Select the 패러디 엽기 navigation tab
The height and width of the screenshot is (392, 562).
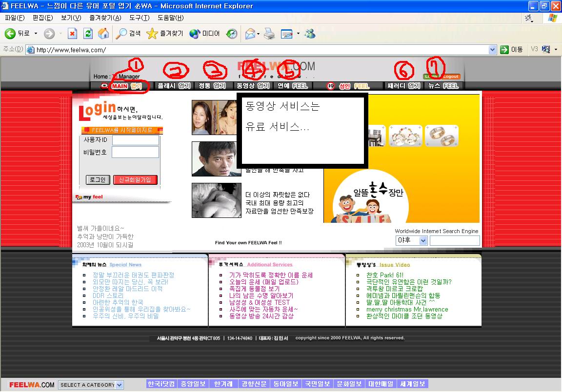coord(403,86)
